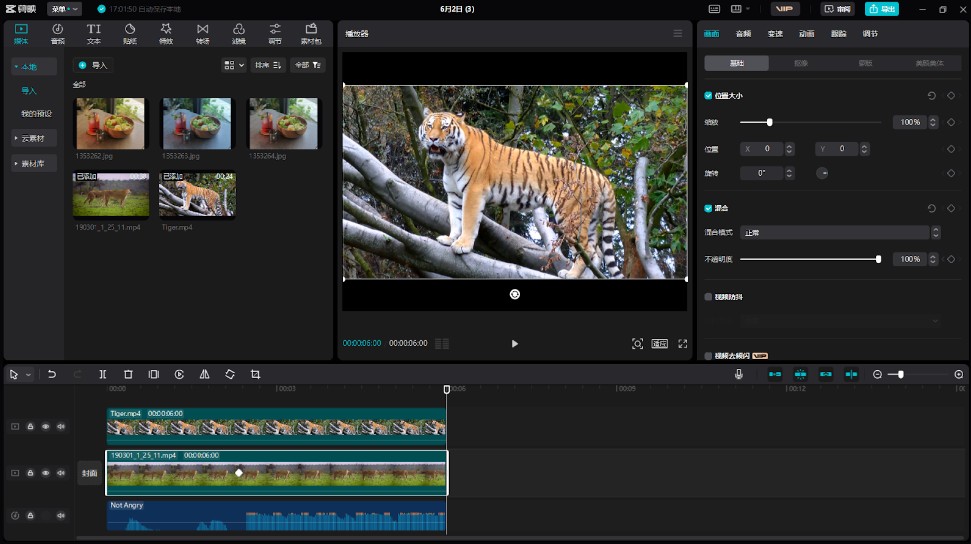Switch to the Tracking properties tab
971x544 pixels.
(838, 33)
